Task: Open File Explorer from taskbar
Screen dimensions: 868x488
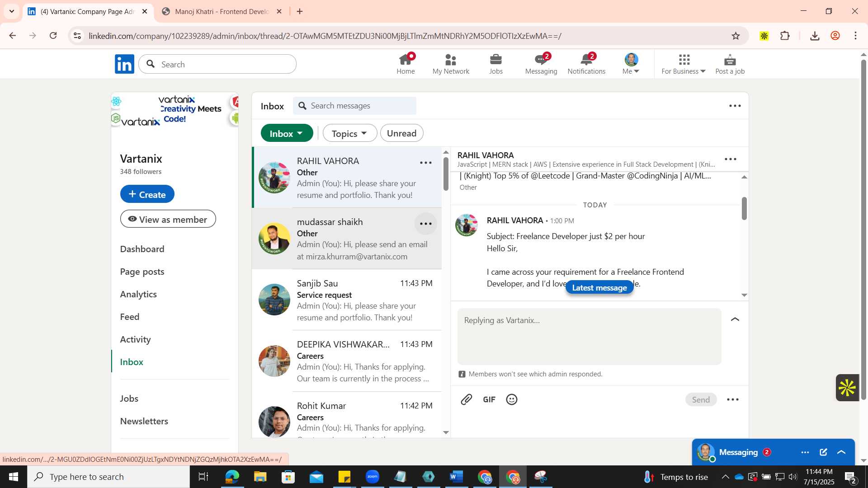Action: [260, 477]
